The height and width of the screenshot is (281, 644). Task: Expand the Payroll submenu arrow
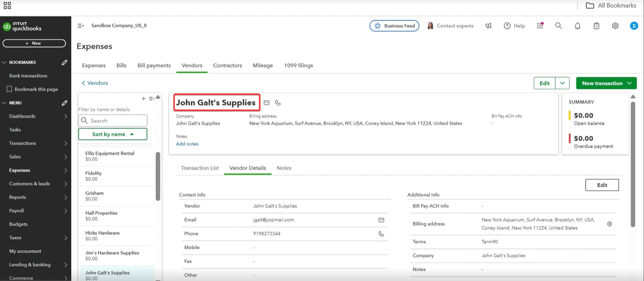tap(66, 211)
